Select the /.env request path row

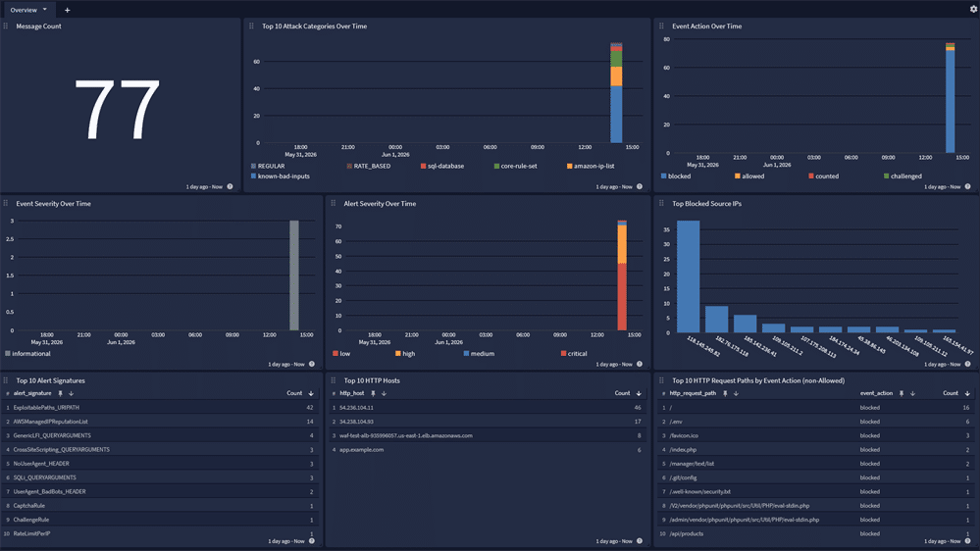816,422
